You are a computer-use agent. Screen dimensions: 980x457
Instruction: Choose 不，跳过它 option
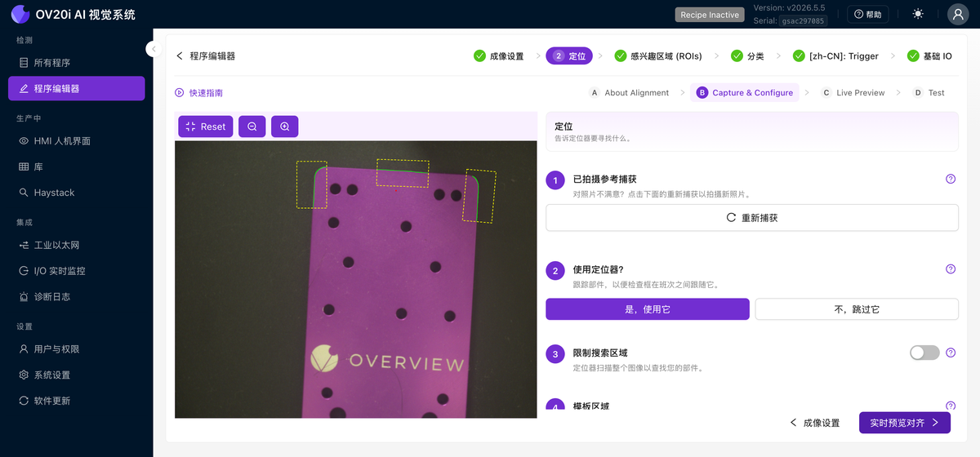coord(857,309)
